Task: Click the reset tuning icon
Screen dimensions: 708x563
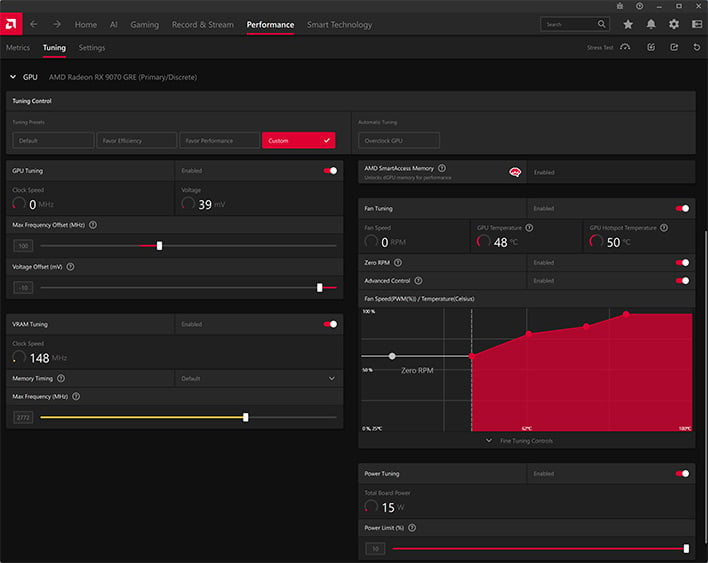Action: 697,47
